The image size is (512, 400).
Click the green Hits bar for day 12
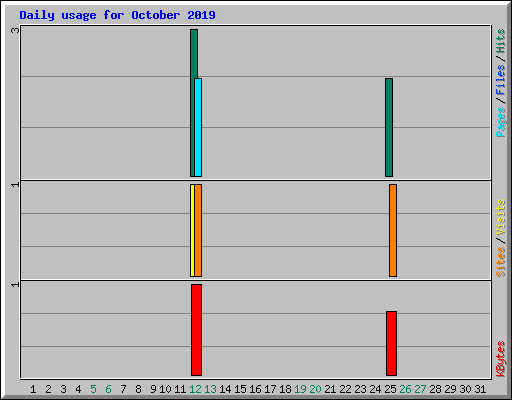click(x=193, y=103)
